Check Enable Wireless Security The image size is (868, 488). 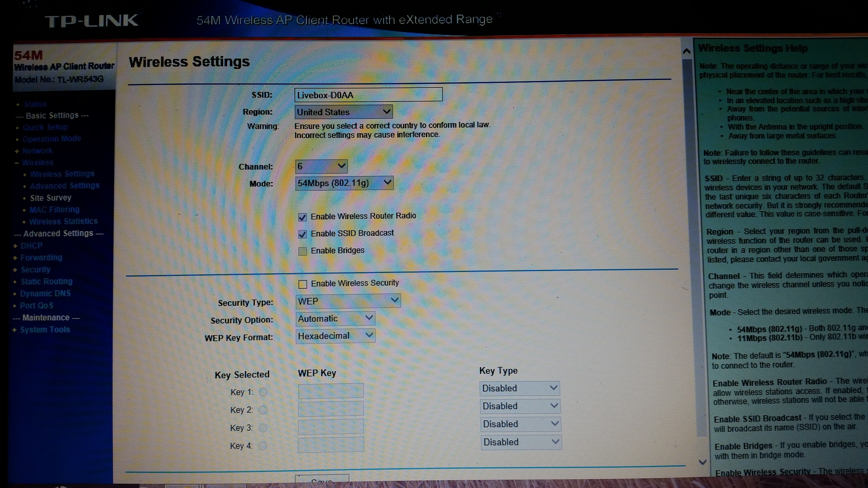[x=303, y=284]
